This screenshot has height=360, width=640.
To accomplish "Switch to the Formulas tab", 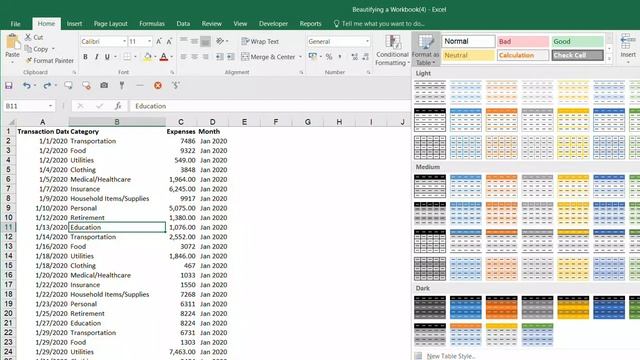I will coord(152,24).
